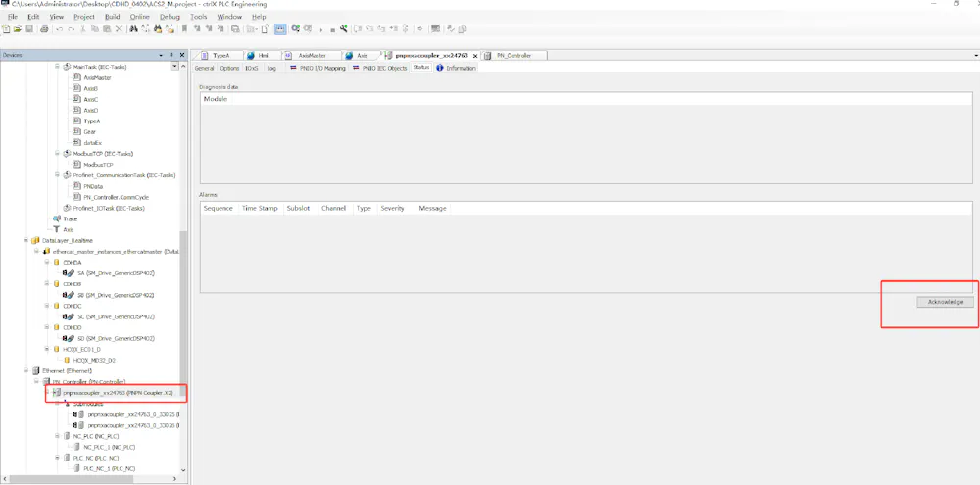Screen dimensions: 980x485
Task: Open the Online menu
Action: [140, 17]
